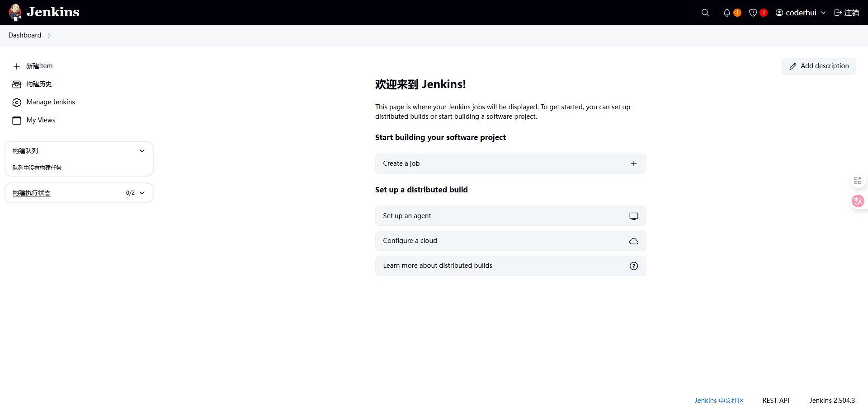This screenshot has height=415, width=868.
Task: Click Set up an agent
Action: (x=510, y=216)
